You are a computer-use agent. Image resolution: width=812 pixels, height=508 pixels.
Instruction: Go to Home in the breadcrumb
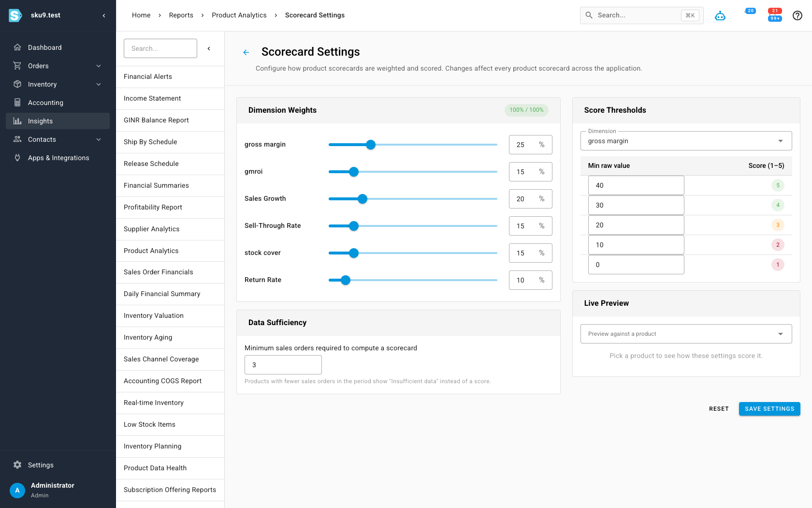(x=141, y=15)
